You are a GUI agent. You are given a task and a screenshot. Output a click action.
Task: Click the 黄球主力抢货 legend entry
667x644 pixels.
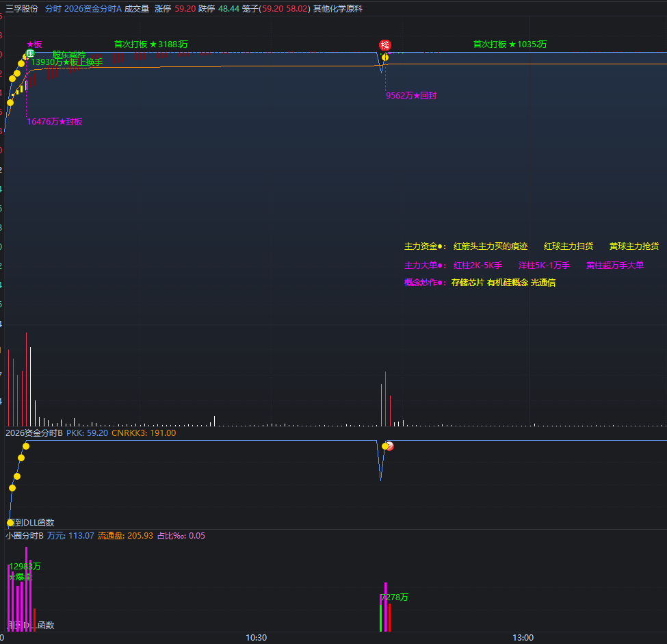(x=633, y=246)
